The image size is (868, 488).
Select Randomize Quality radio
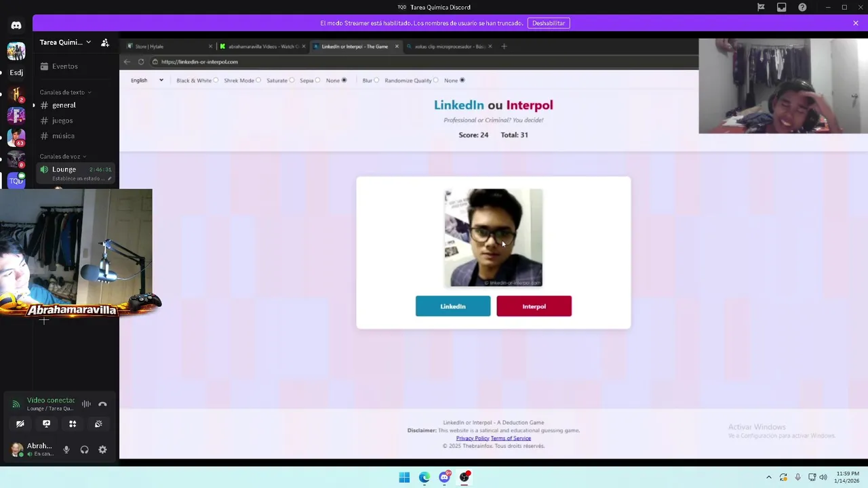[435, 80]
